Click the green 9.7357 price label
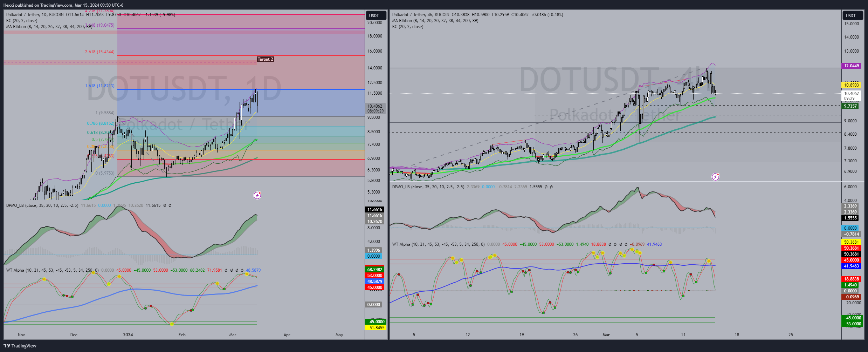 [x=850, y=106]
